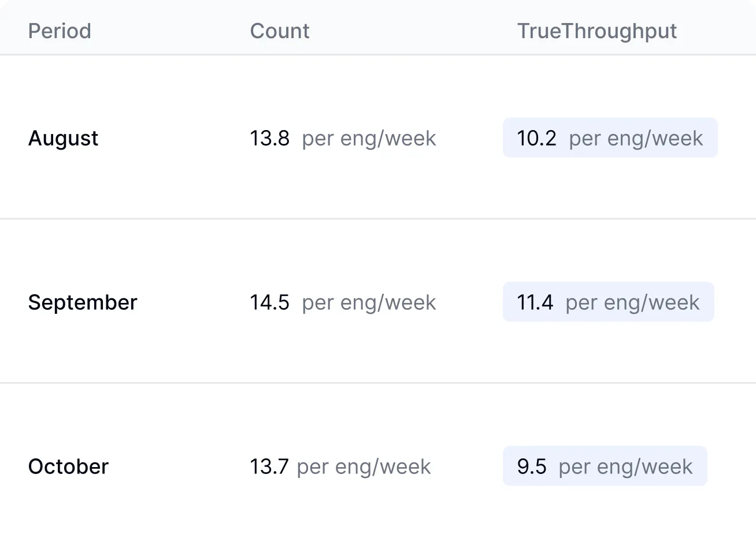The height and width of the screenshot is (548, 756).
Task: Select the TrueThroughput column header
Action: point(596,31)
